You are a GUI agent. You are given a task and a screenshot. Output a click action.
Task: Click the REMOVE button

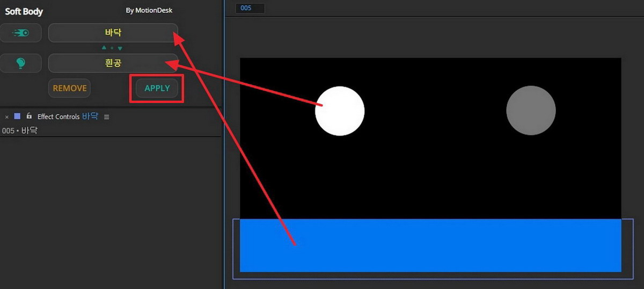(x=70, y=88)
